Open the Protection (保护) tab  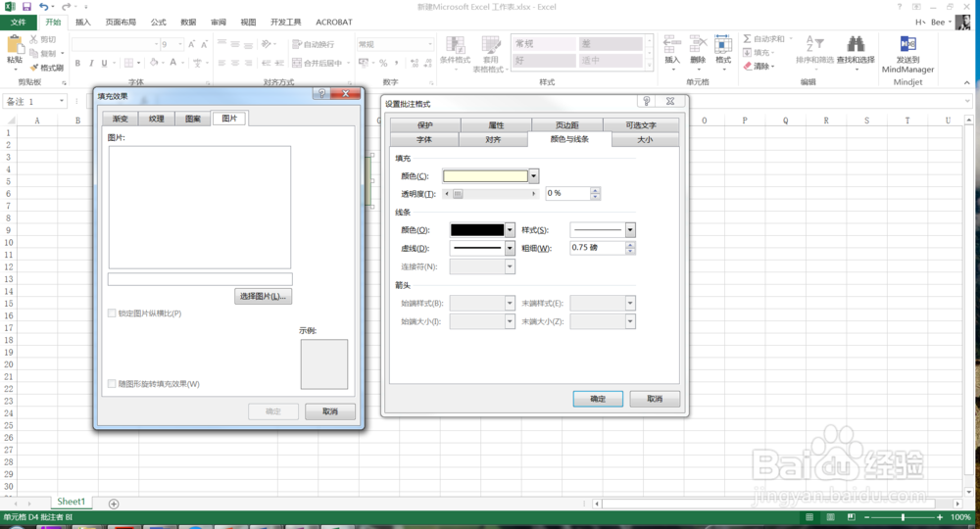pos(425,125)
